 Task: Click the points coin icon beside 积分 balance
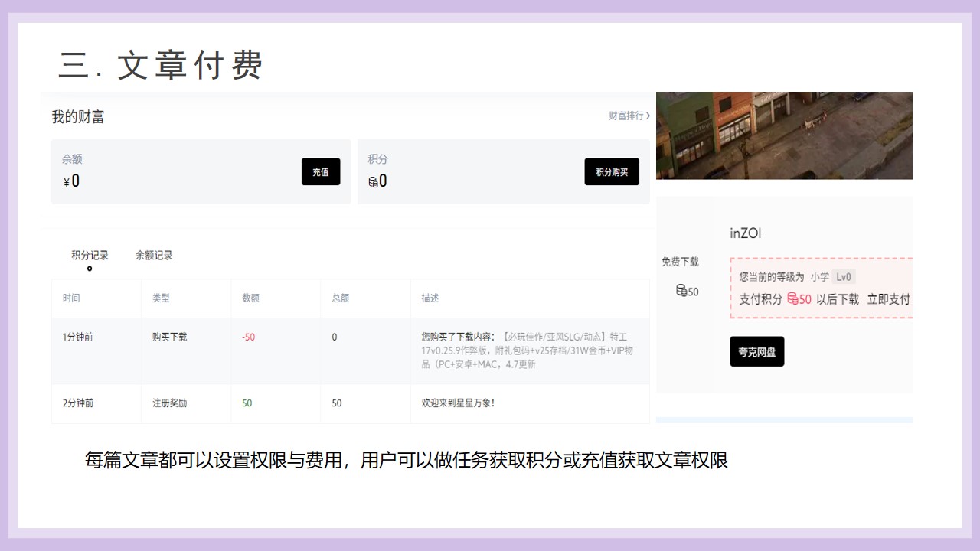pyautogui.click(x=373, y=181)
